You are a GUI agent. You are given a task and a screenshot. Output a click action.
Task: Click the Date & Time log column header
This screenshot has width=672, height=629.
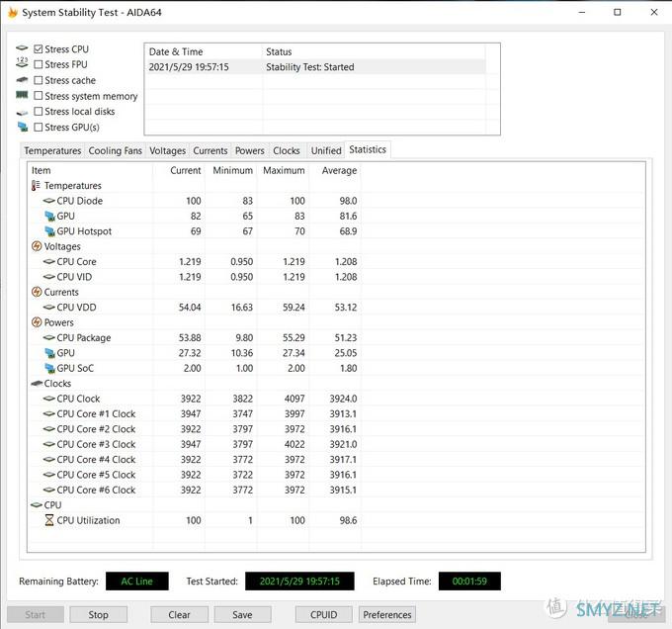204,51
